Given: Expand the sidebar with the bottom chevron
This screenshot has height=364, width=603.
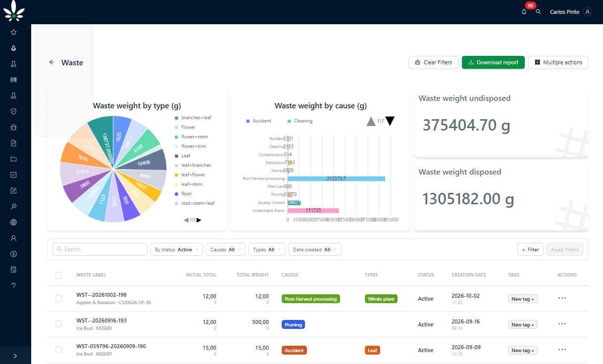Looking at the screenshot, I should (x=15, y=355).
